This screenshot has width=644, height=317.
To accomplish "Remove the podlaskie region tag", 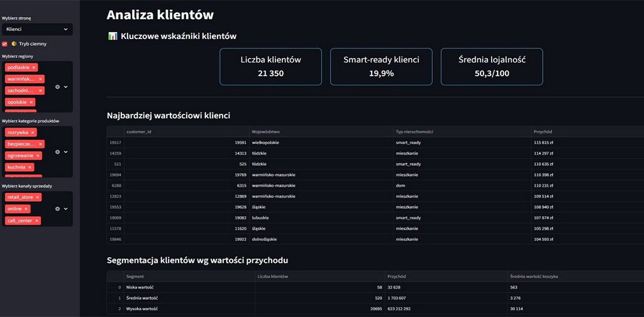I will click(x=34, y=67).
